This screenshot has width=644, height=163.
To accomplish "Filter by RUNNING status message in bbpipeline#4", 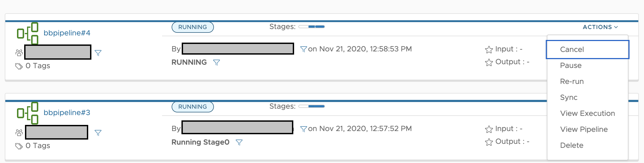I will click(217, 62).
